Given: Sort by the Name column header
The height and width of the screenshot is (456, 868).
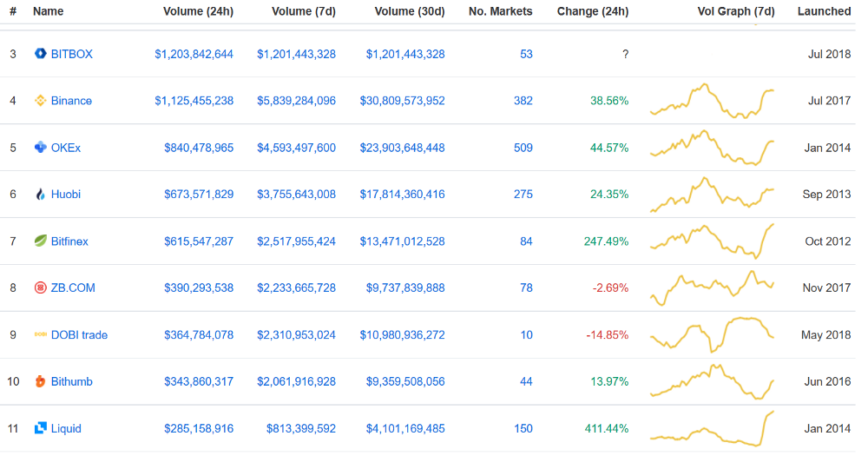Looking at the screenshot, I should (x=48, y=11).
